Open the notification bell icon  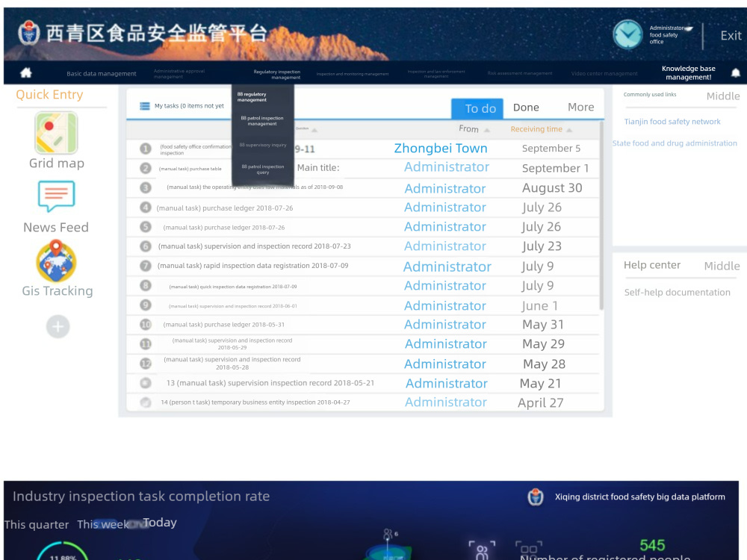(736, 73)
